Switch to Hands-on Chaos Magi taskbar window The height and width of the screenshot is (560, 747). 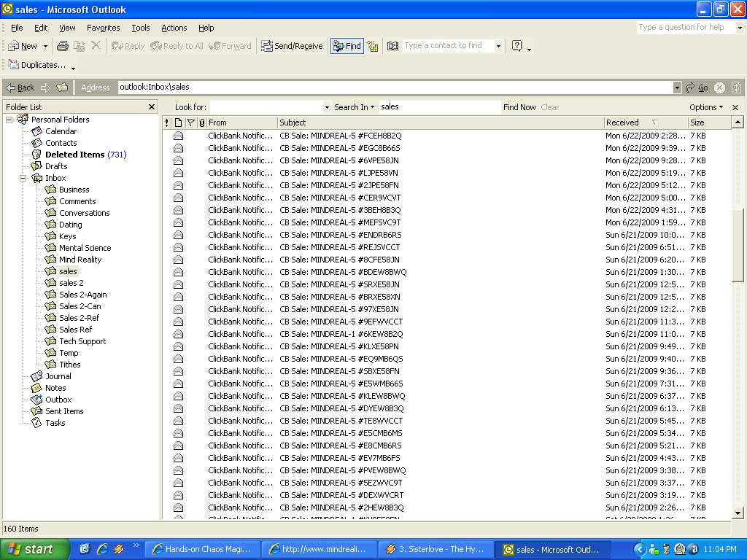click(202, 550)
